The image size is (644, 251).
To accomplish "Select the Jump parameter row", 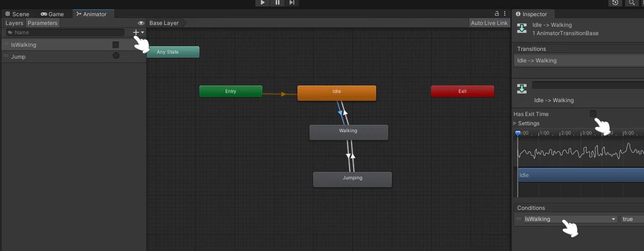I will 73,56.
